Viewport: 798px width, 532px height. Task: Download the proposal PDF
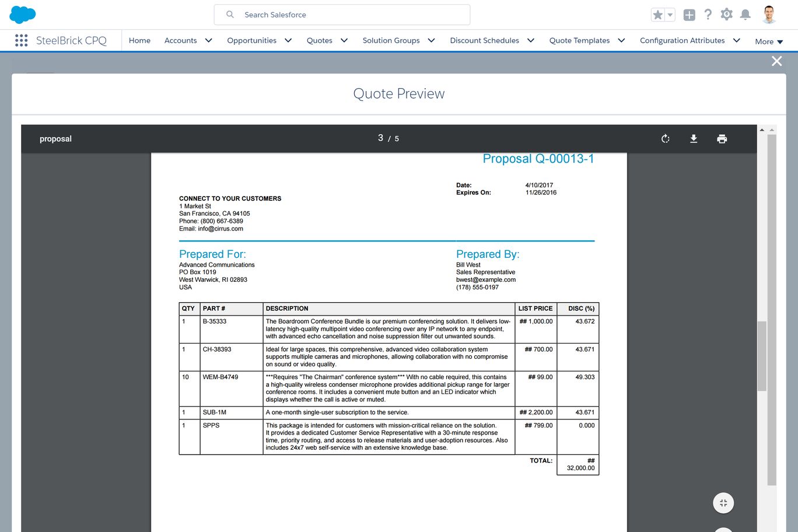point(694,139)
